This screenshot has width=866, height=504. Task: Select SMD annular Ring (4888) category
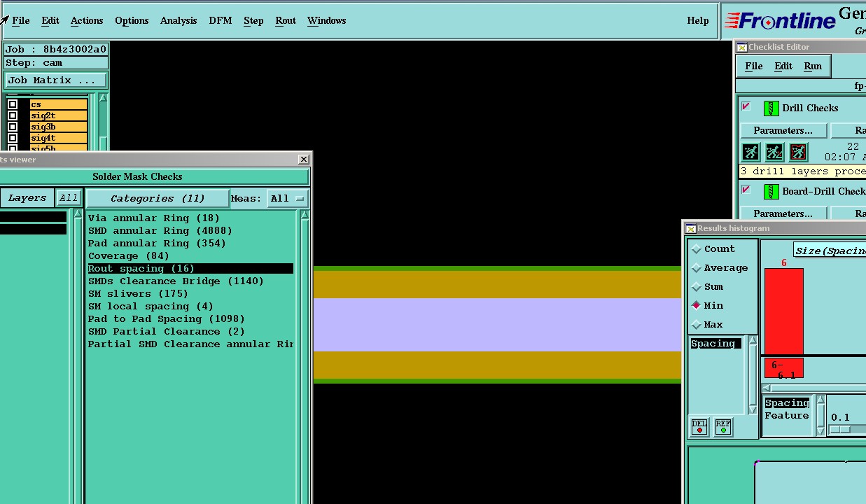[x=160, y=231]
